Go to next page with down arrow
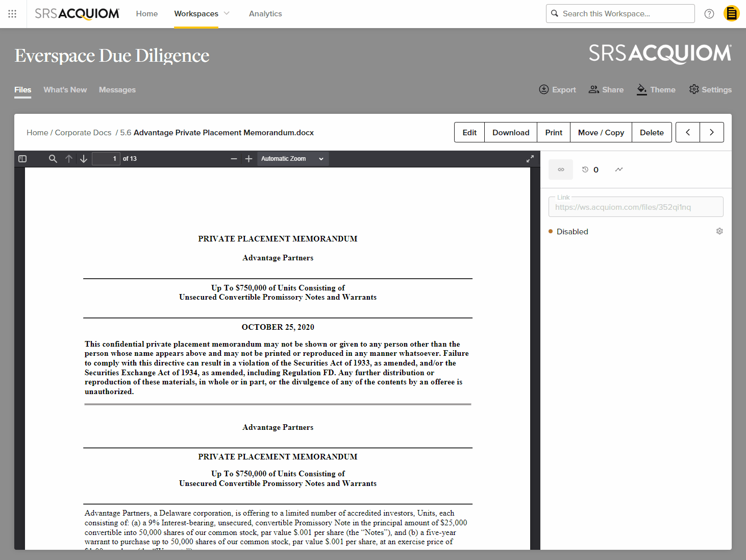746x560 pixels. [x=84, y=159]
